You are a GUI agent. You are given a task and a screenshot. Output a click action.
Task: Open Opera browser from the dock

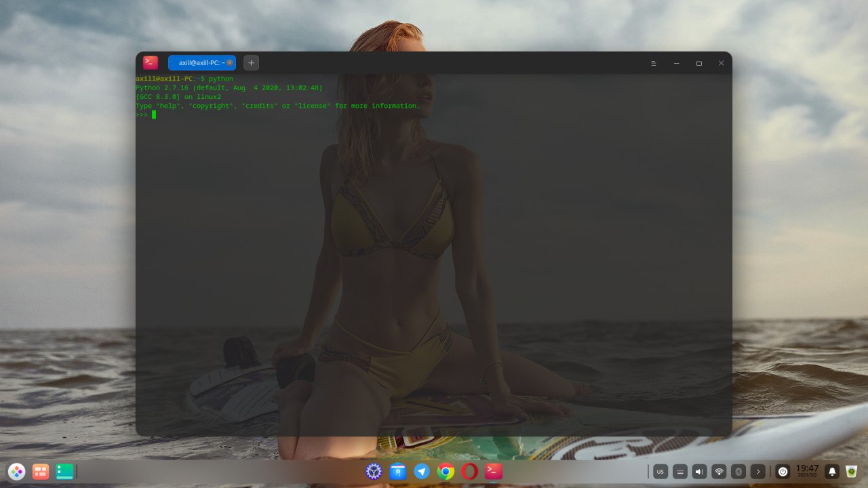pos(469,472)
